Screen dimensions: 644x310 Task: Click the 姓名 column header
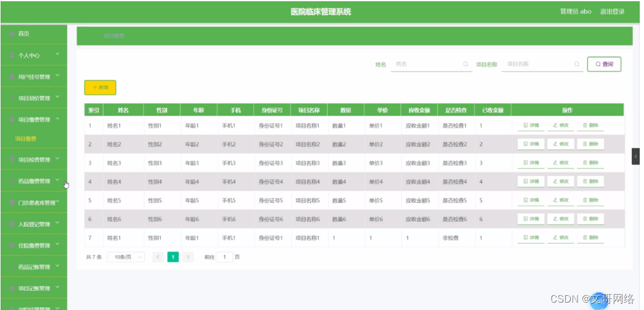pos(123,110)
